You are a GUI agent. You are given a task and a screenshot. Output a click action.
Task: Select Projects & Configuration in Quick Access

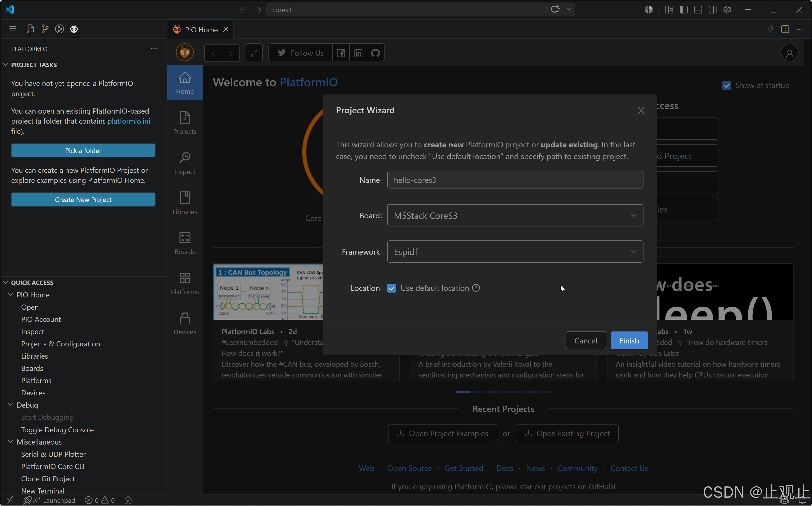point(61,344)
